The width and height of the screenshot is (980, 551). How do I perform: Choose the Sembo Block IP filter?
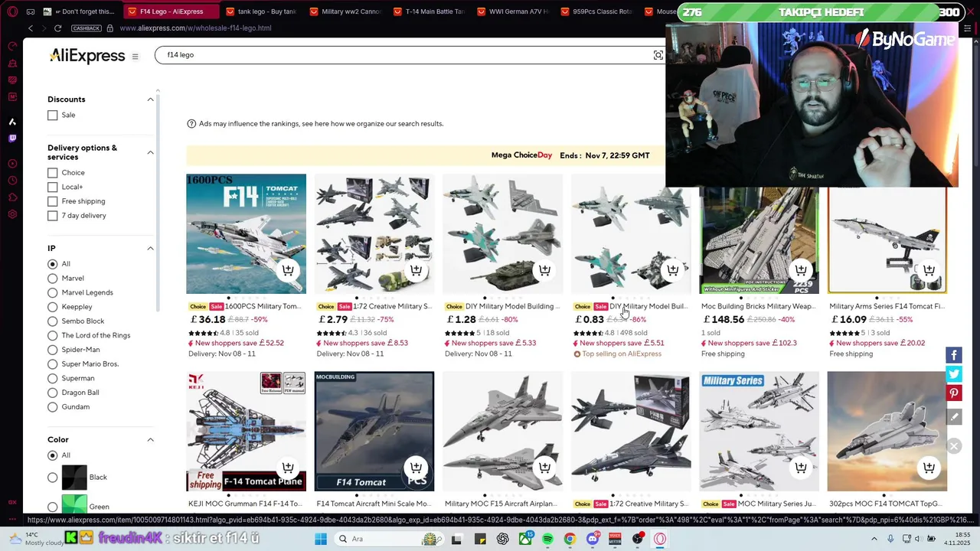(52, 321)
